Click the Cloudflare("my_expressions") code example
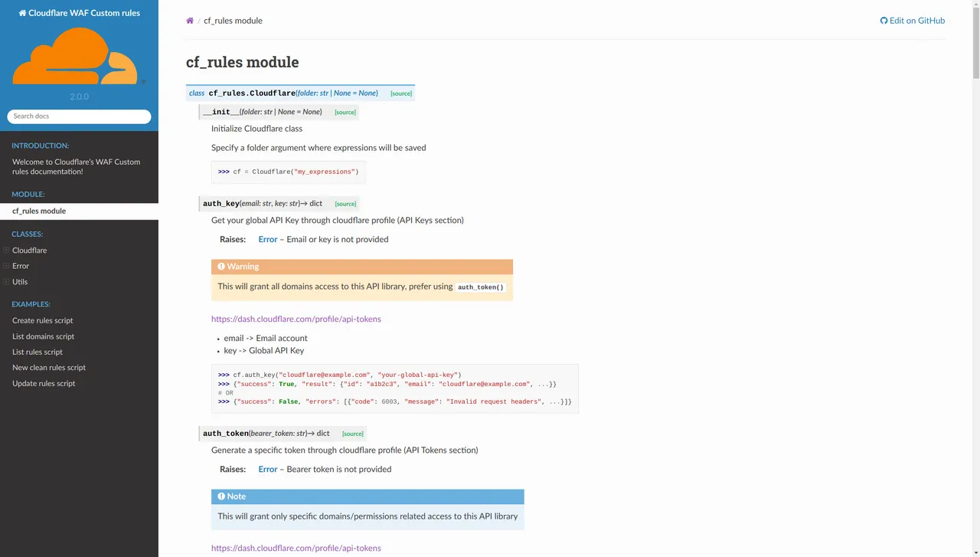The height and width of the screenshot is (557, 980). tap(289, 172)
